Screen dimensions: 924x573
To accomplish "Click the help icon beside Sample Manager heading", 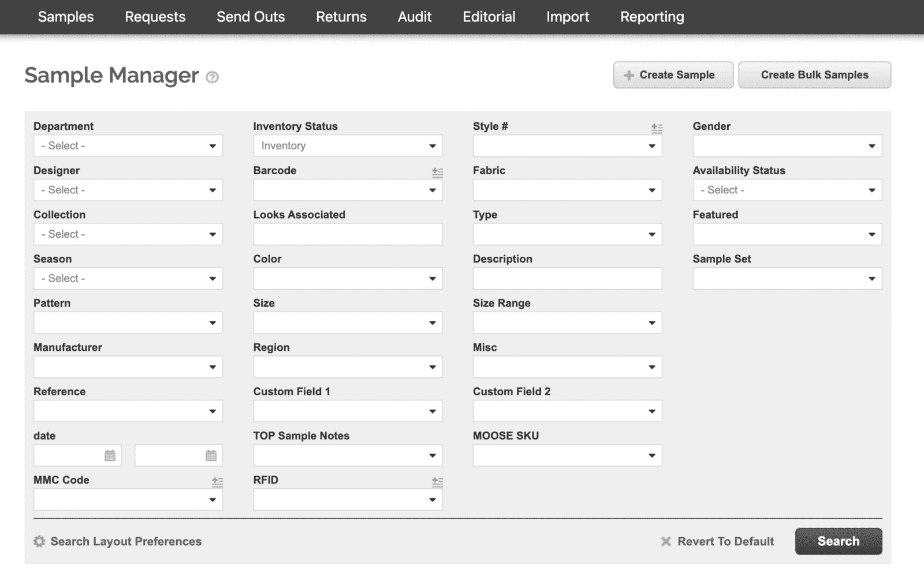I will tap(213, 77).
